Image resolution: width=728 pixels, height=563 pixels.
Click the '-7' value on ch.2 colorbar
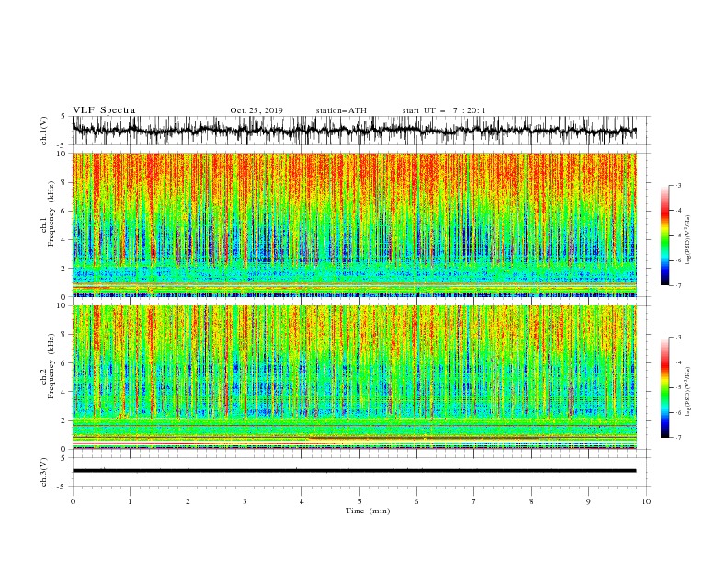coord(677,437)
